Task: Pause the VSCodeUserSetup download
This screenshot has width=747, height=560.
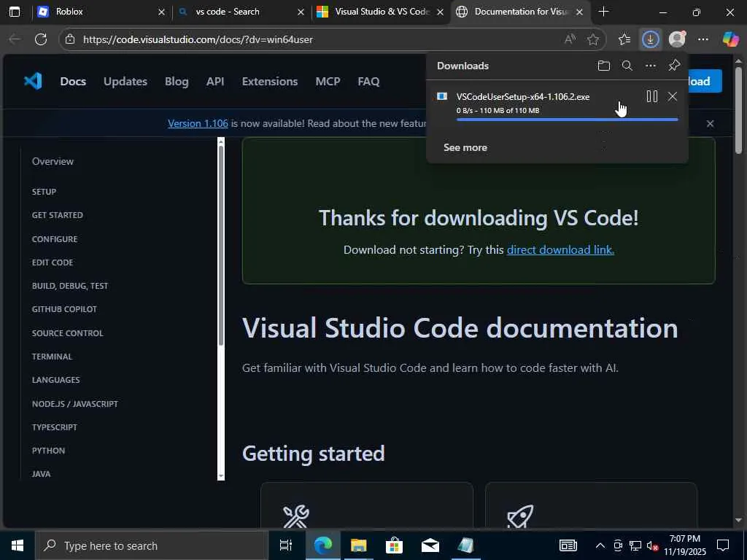Action: [651, 96]
